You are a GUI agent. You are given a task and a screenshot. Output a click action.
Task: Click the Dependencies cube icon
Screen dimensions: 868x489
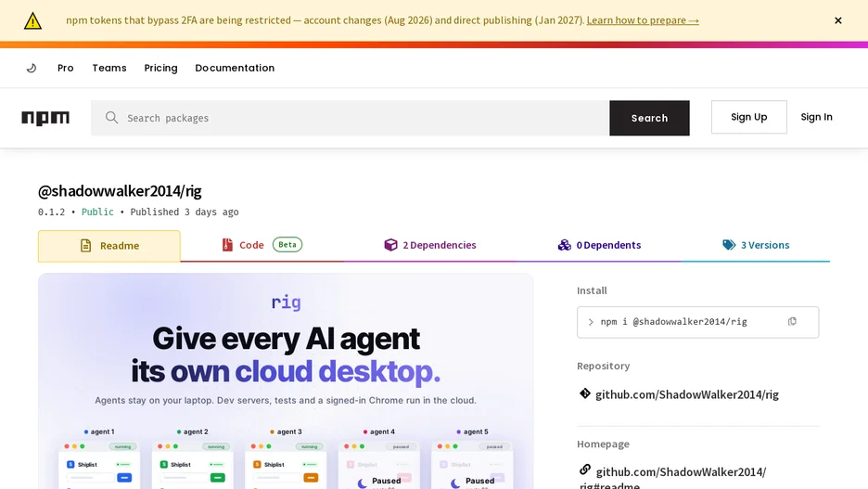click(x=390, y=245)
